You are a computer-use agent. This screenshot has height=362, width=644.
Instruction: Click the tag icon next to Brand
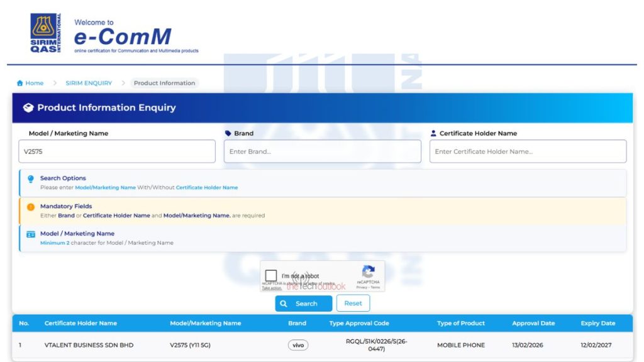pos(228,133)
